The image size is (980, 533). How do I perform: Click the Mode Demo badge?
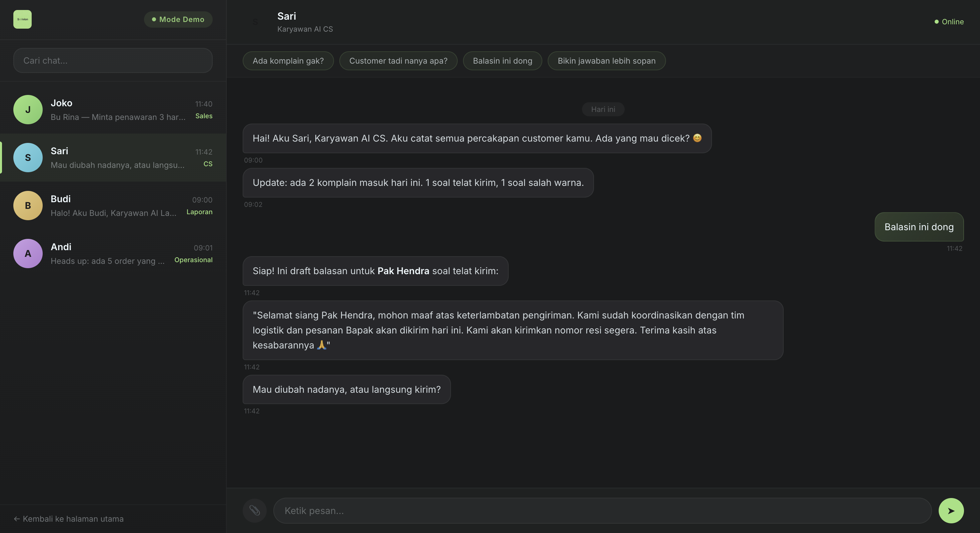coord(178,19)
